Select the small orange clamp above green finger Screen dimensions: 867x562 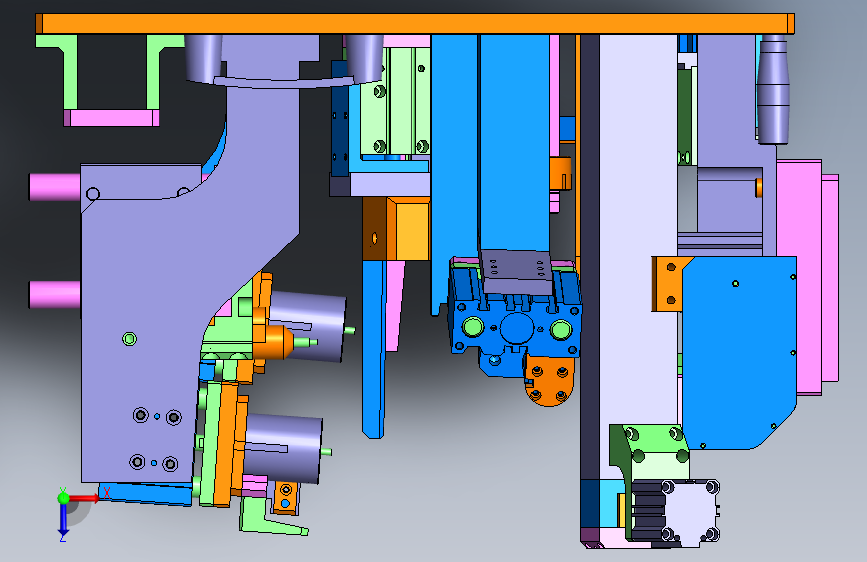286,497
